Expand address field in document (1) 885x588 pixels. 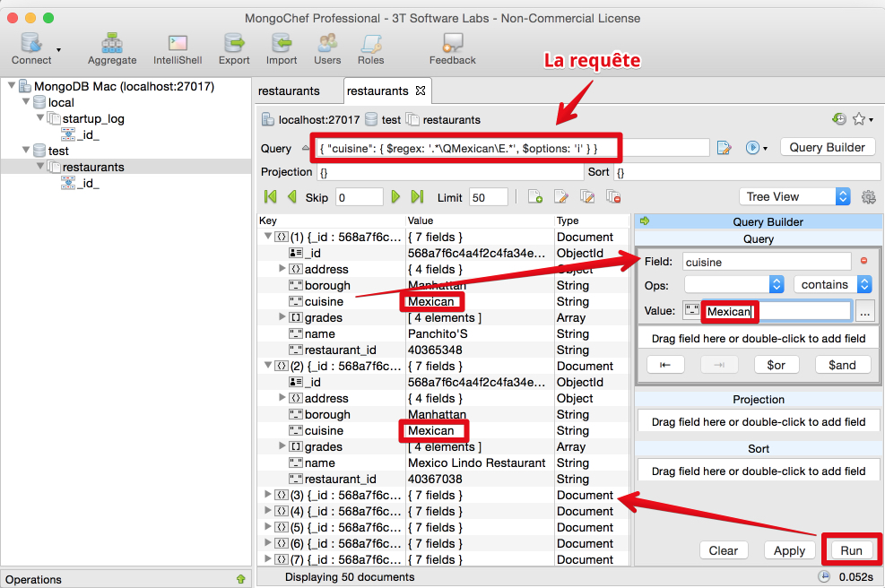[x=282, y=268]
